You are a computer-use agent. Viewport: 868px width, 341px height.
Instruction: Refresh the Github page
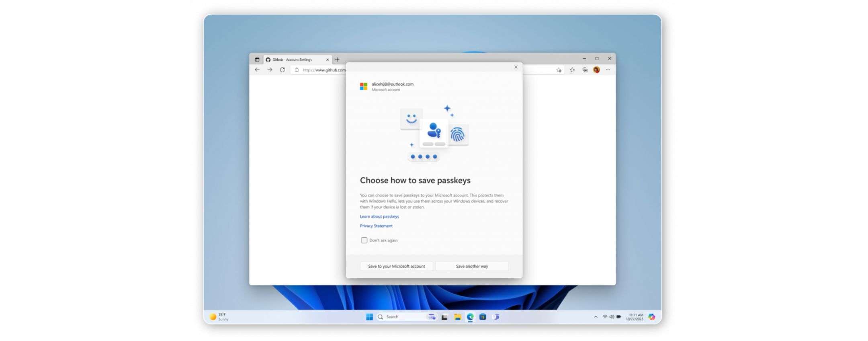pyautogui.click(x=283, y=70)
